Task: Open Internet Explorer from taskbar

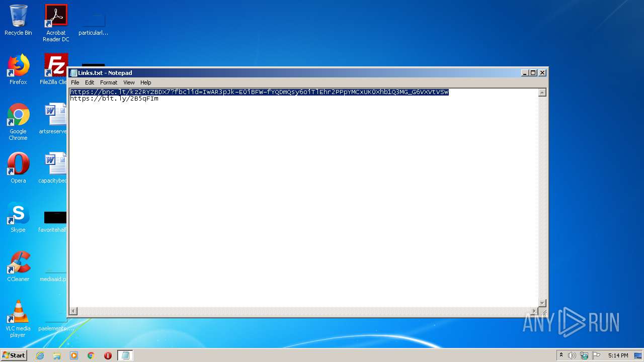Action: click(40, 355)
